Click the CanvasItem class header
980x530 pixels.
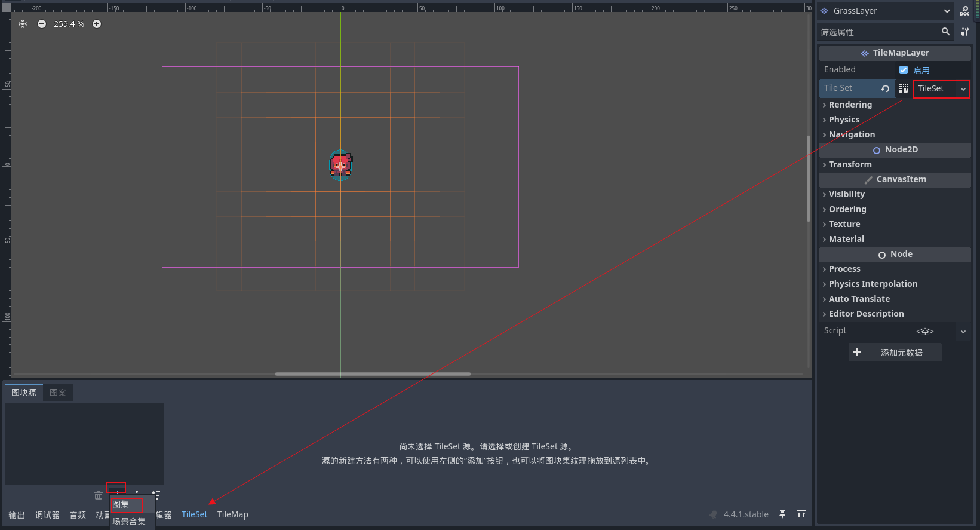point(895,179)
